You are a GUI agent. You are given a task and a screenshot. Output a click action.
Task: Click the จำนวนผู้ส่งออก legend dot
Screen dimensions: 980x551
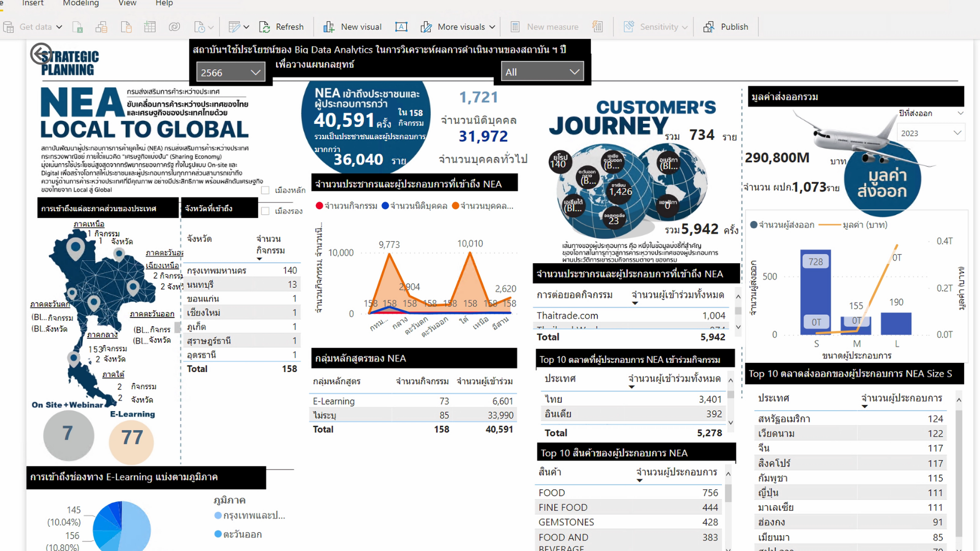[753, 224]
